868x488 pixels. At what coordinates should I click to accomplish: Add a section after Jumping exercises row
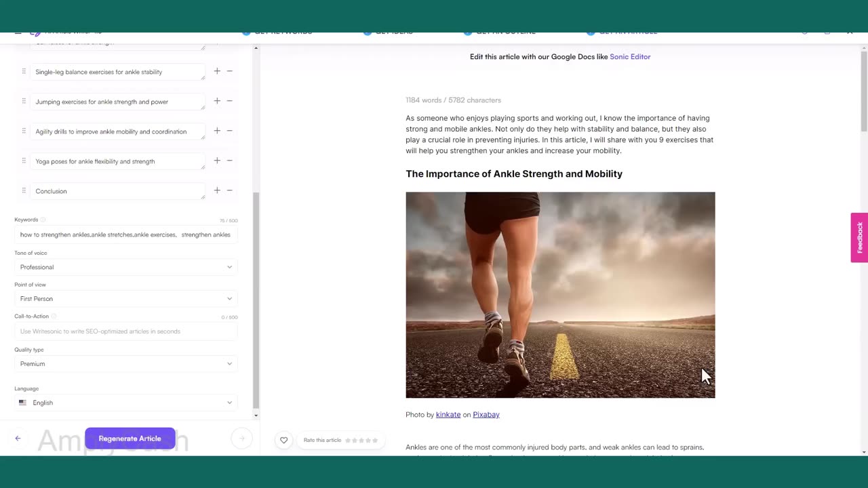tap(217, 101)
